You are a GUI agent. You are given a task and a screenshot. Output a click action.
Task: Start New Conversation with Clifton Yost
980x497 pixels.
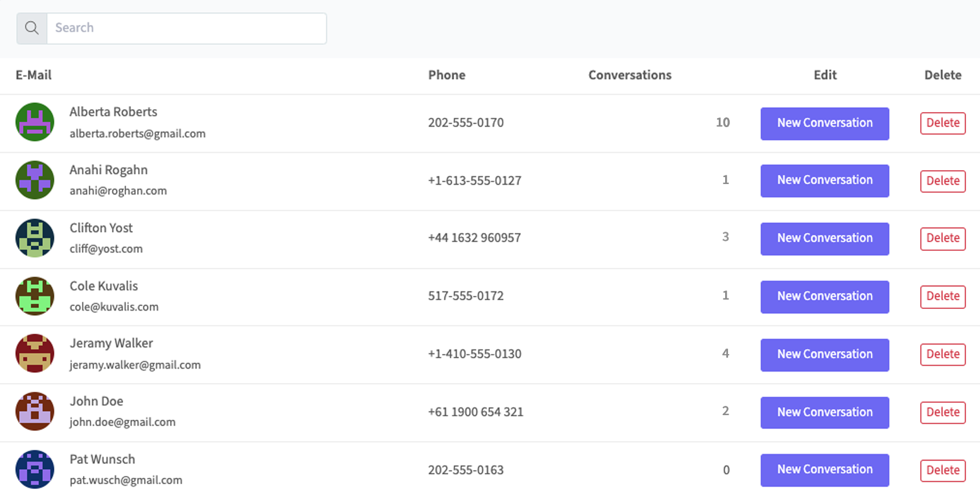click(x=824, y=239)
